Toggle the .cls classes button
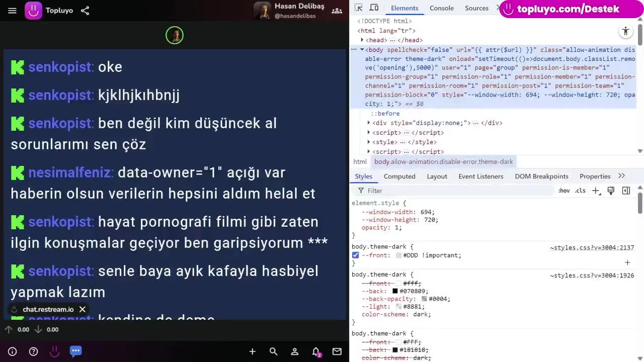 [580, 191]
